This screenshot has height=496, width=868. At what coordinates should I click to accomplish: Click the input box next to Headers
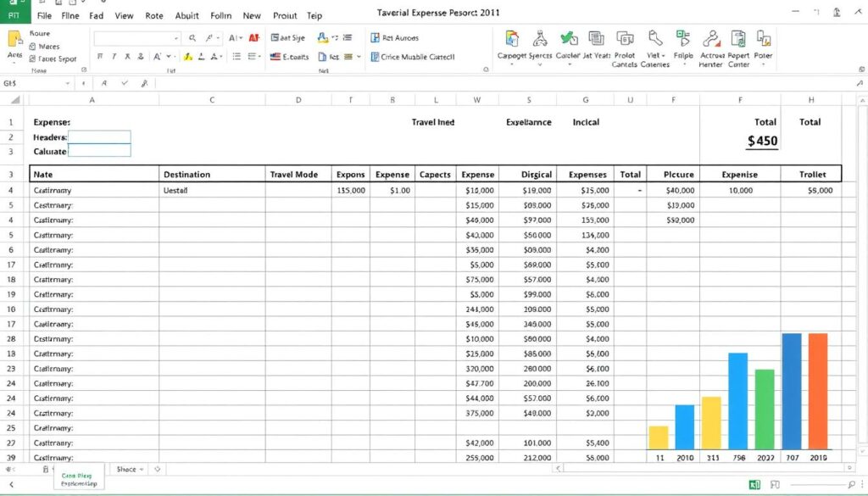[100, 137]
